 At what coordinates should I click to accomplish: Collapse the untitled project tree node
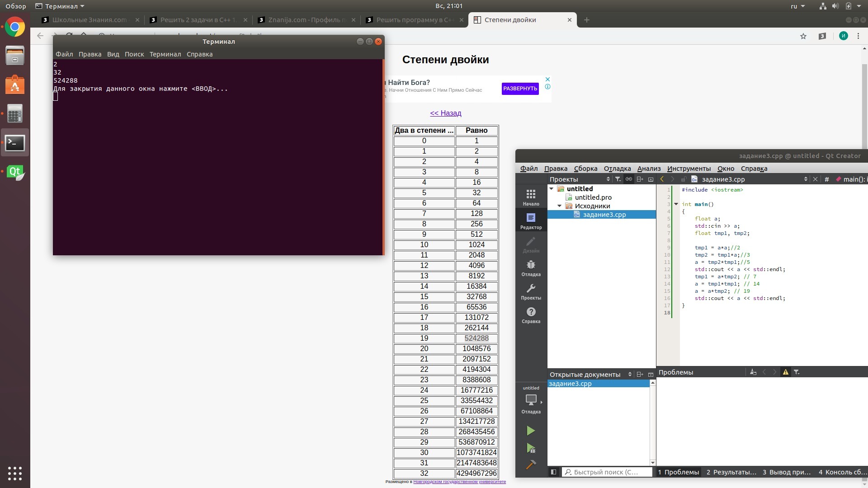(552, 189)
